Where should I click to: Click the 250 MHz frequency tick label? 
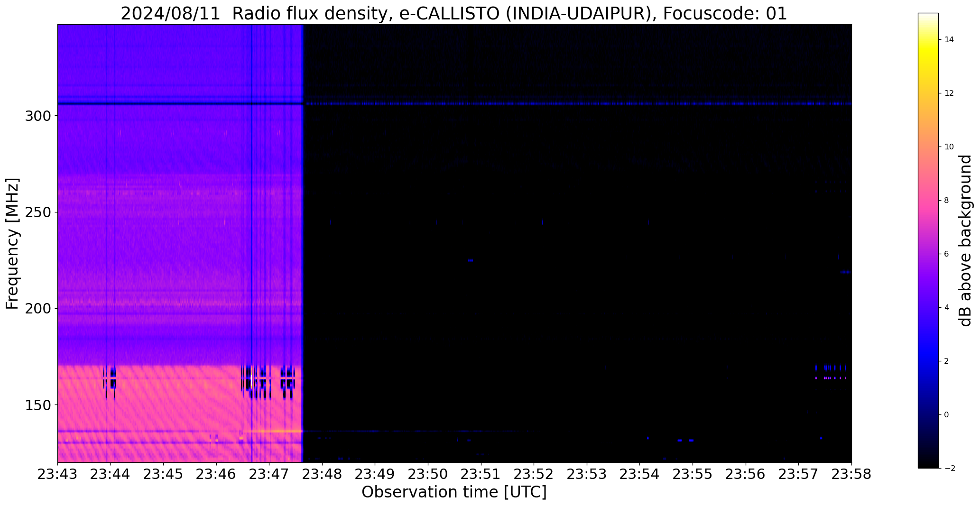pyautogui.click(x=37, y=212)
